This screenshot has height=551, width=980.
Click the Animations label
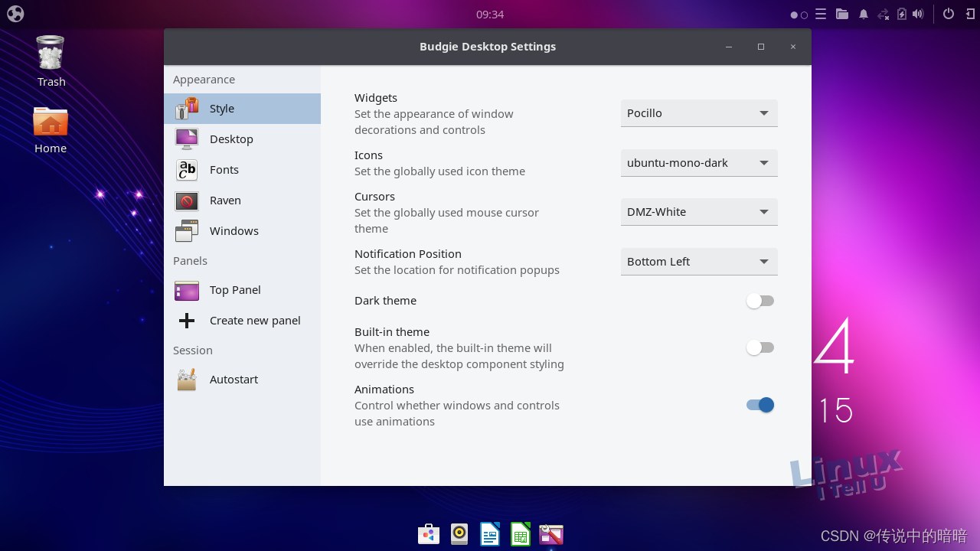tap(384, 390)
